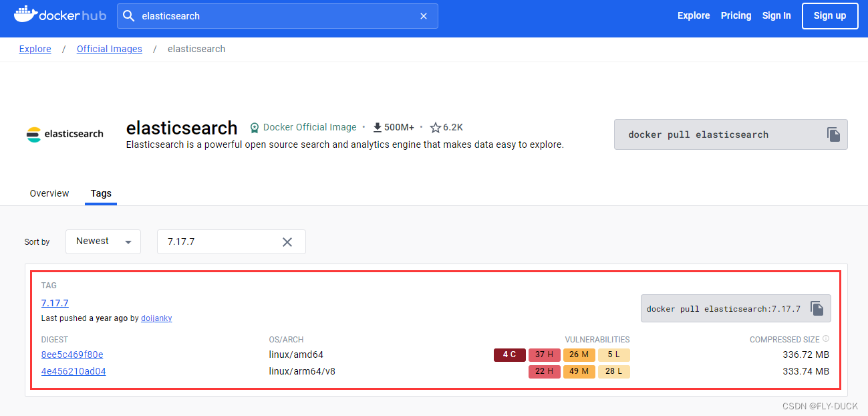The width and height of the screenshot is (868, 416).
Task: Click the 37 H high vulnerabilities badge
Action: tap(545, 354)
